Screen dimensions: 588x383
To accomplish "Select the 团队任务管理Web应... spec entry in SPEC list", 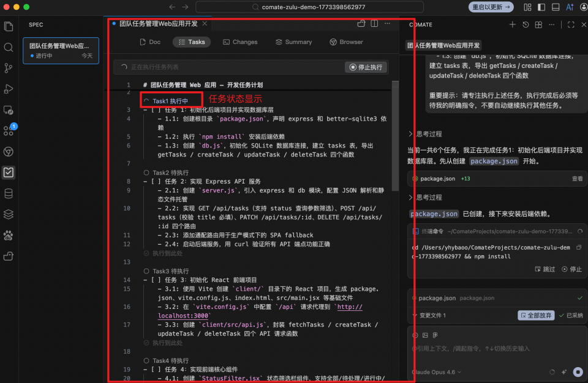I will (x=61, y=51).
